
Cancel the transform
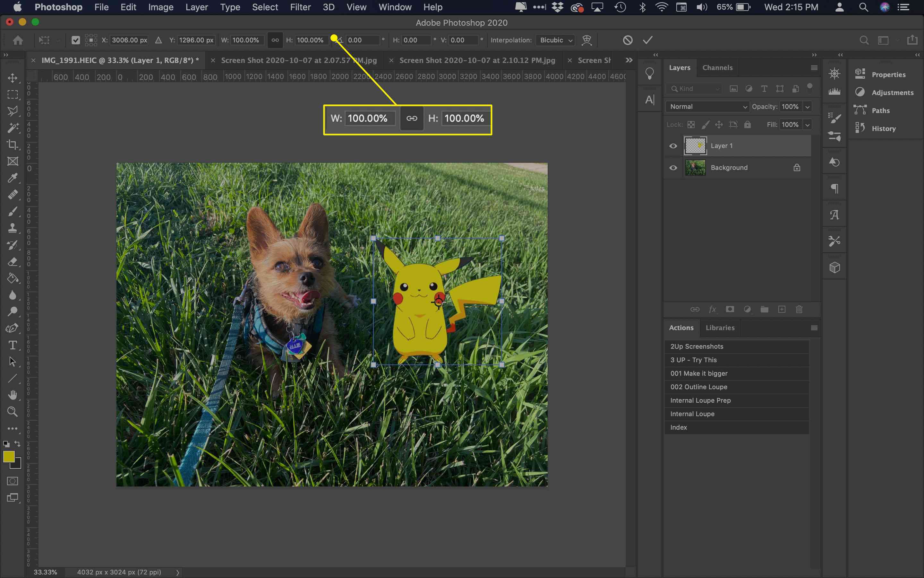(627, 40)
